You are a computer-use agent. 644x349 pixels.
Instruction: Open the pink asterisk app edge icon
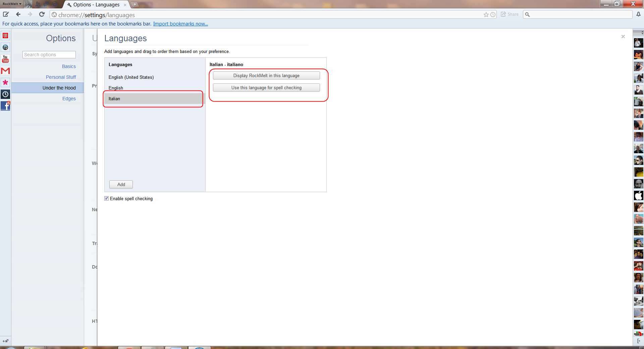(x=5, y=82)
